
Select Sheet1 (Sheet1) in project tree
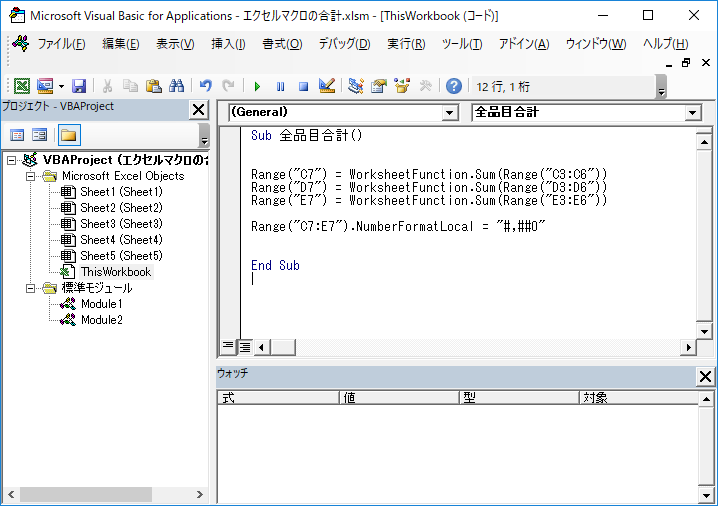pos(121,192)
